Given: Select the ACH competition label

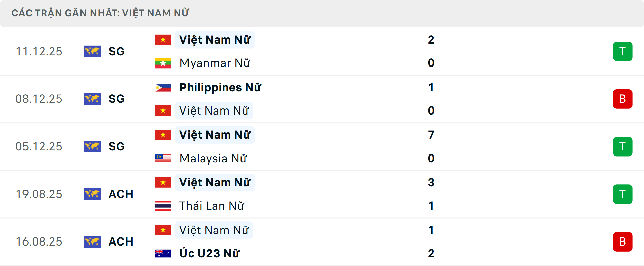Looking at the screenshot, I should pos(121,194).
